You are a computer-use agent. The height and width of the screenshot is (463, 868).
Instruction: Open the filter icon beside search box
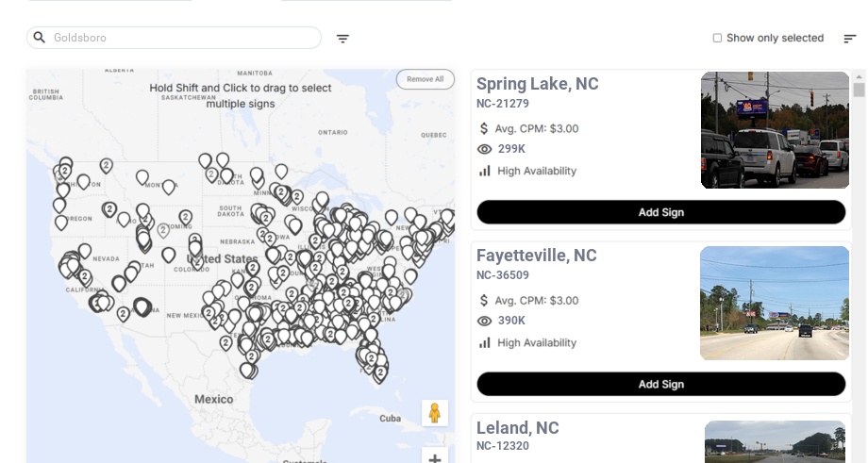342,39
